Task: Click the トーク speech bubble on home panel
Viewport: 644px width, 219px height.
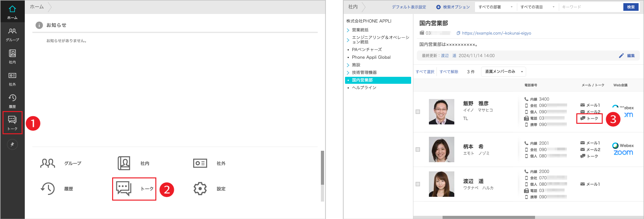Action: (124, 189)
